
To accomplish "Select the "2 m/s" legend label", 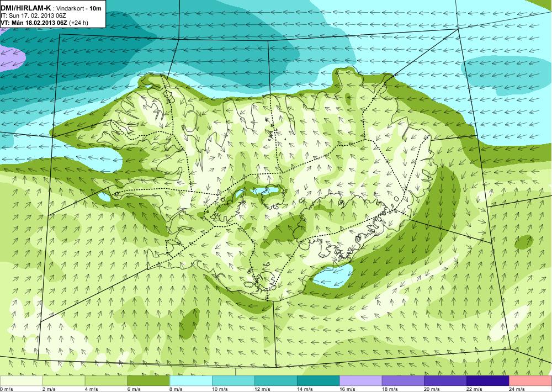I will point(49,389).
